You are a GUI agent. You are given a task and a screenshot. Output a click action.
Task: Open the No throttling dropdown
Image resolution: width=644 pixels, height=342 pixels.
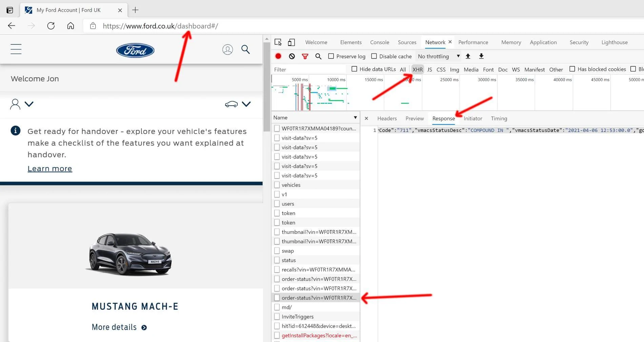point(439,56)
